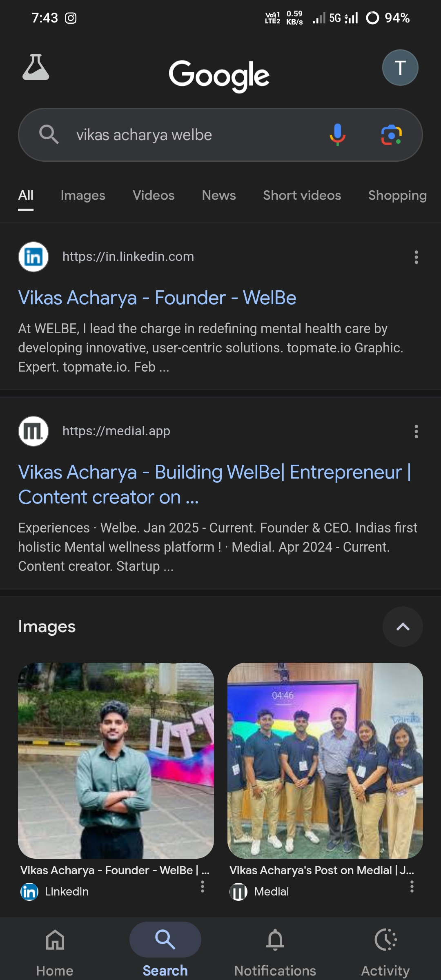Open the account profile avatar

coord(400,68)
